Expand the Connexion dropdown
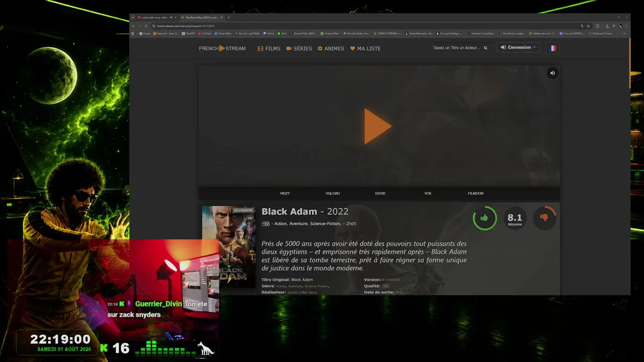This screenshot has width=644, height=362. (518, 47)
